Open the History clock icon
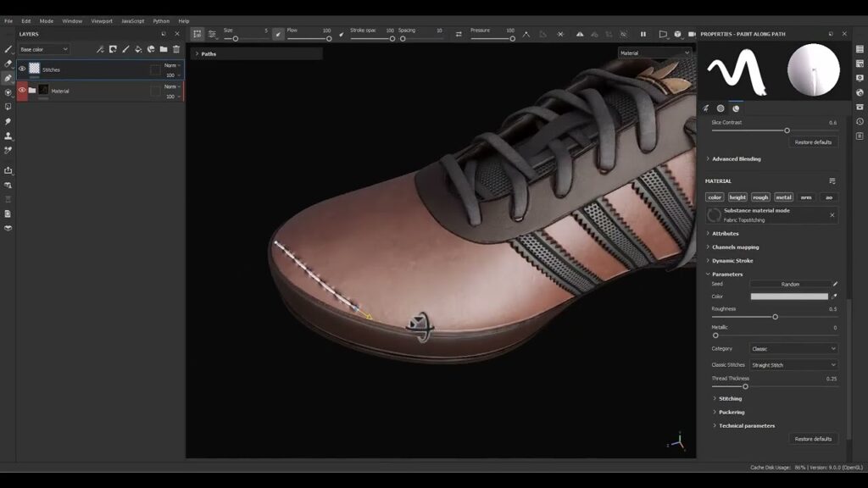This screenshot has width=868, height=488. (860, 121)
